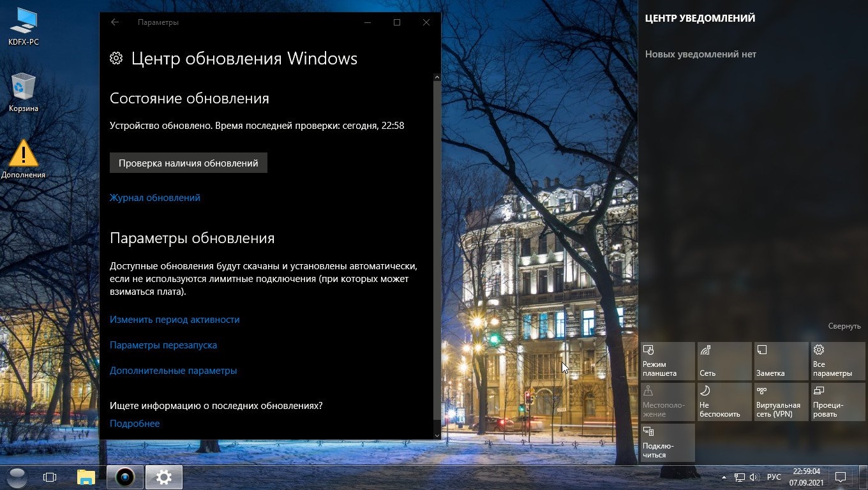Open Task View from the taskbar
Screen dimensions: 868x490
(x=50, y=477)
